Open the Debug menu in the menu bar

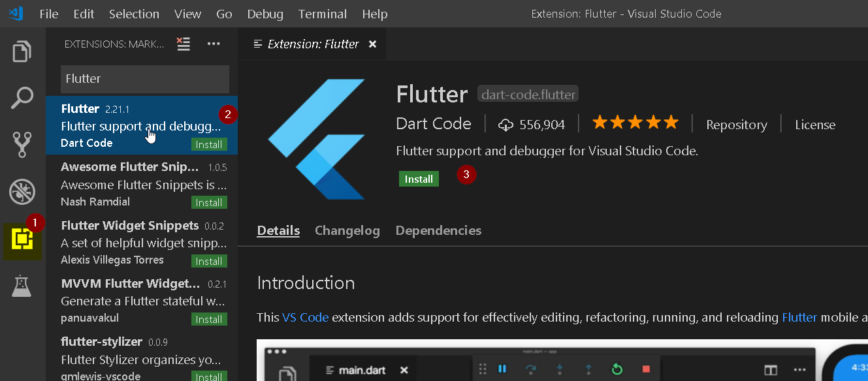click(x=265, y=14)
